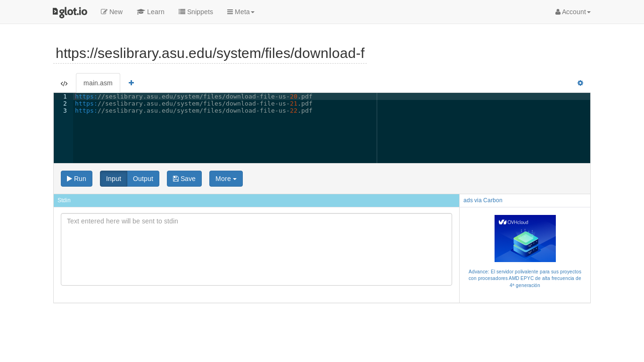Click into the stdin text area
The width and height of the screenshot is (644, 362).
[256, 249]
